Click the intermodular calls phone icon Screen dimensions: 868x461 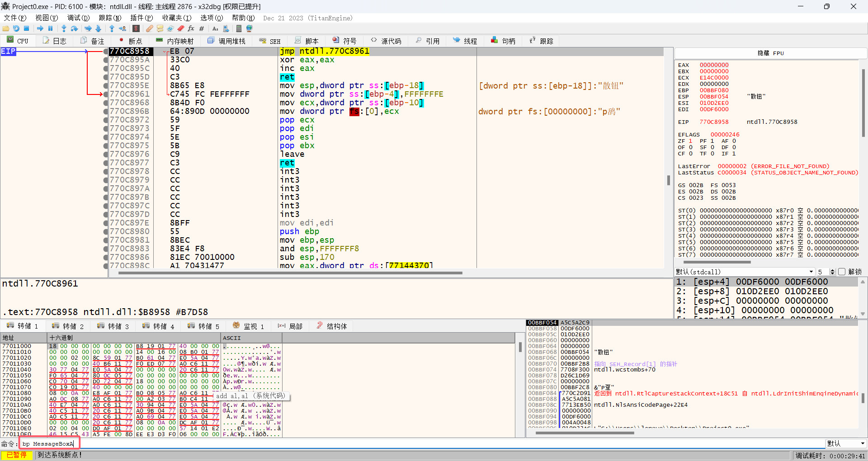[226, 28]
